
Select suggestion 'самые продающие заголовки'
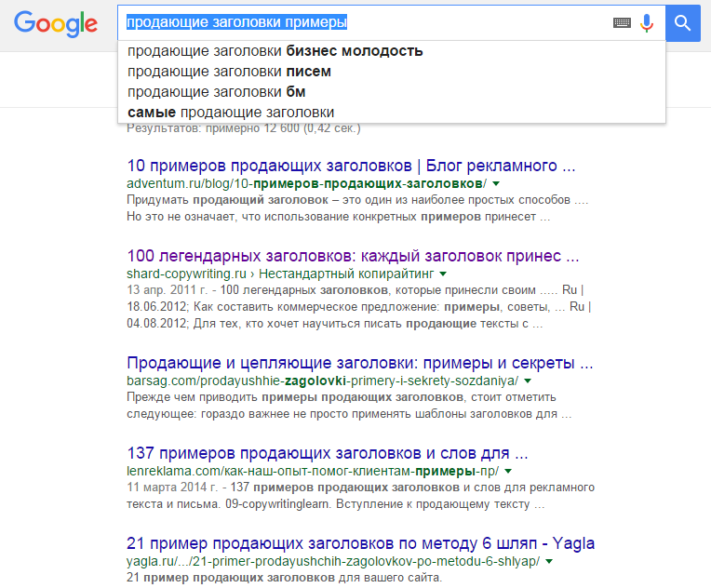391,113
